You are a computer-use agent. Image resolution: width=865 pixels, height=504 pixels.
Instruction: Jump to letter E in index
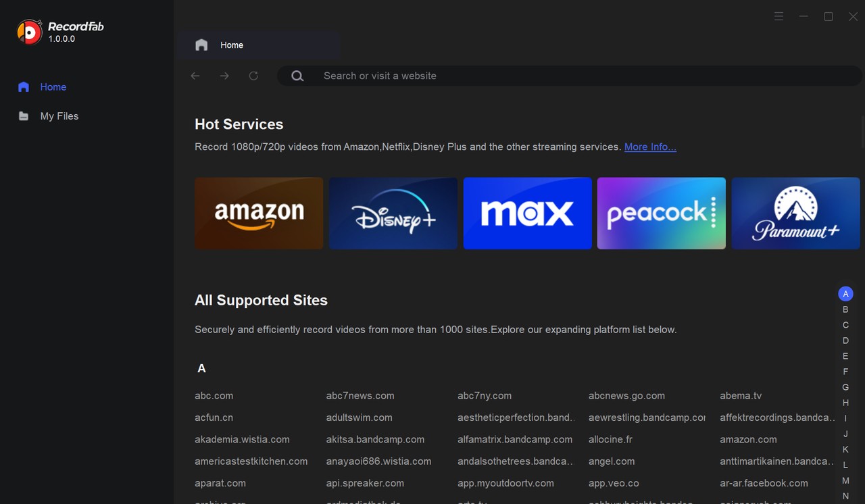[845, 356]
